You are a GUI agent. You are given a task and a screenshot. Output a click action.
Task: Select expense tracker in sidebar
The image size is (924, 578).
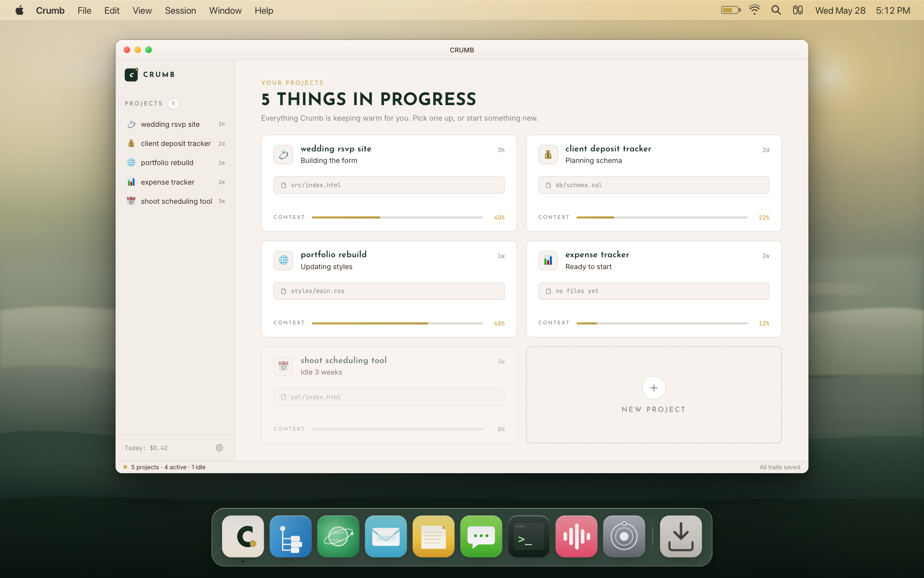(x=175, y=182)
